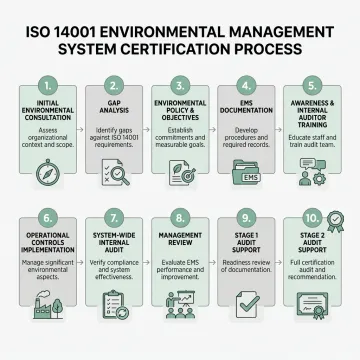Click text 'Full certification audit and recommendation.'
The width and height of the screenshot is (360, 360).
pyautogui.click(x=312, y=270)
